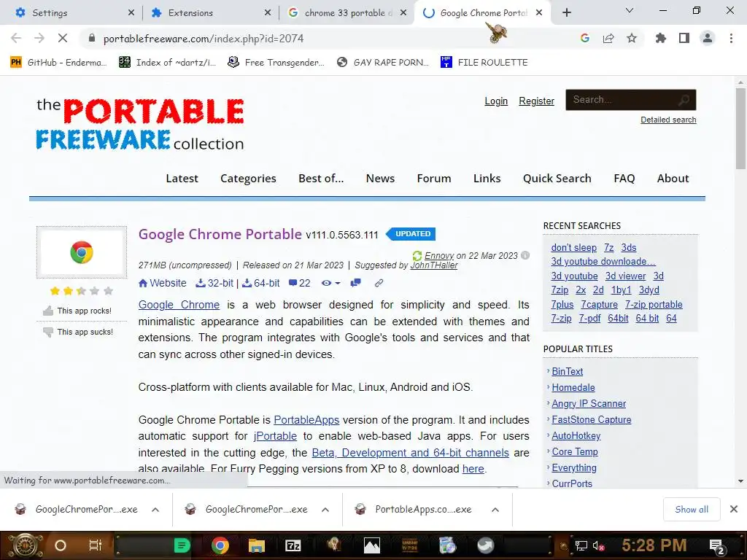View site lock information

pyautogui.click(x=92, y=38)
